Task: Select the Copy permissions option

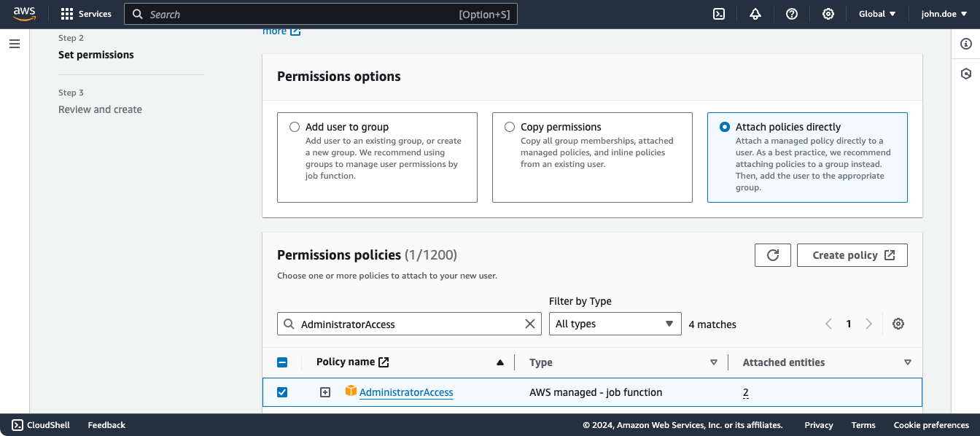Action: pyautogui.click(x=510, y=127)
